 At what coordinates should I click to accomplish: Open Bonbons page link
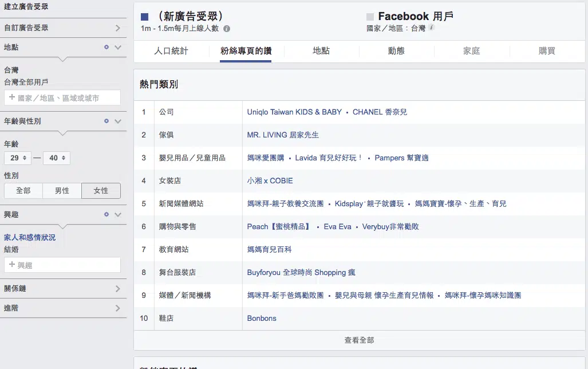(262, 318)
